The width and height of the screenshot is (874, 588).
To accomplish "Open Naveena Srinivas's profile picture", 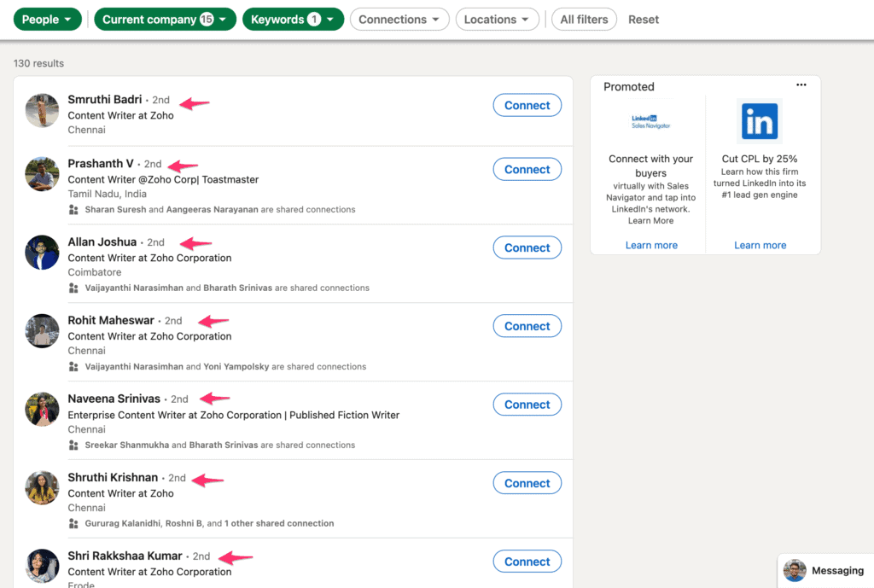I will pos(43,410).
